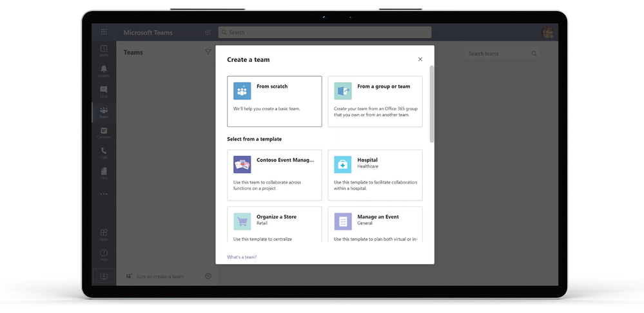Image resolution: width=644 pixels, height=313 pixels.
Task: Select the Hospital template title
Action: point(367,160)
